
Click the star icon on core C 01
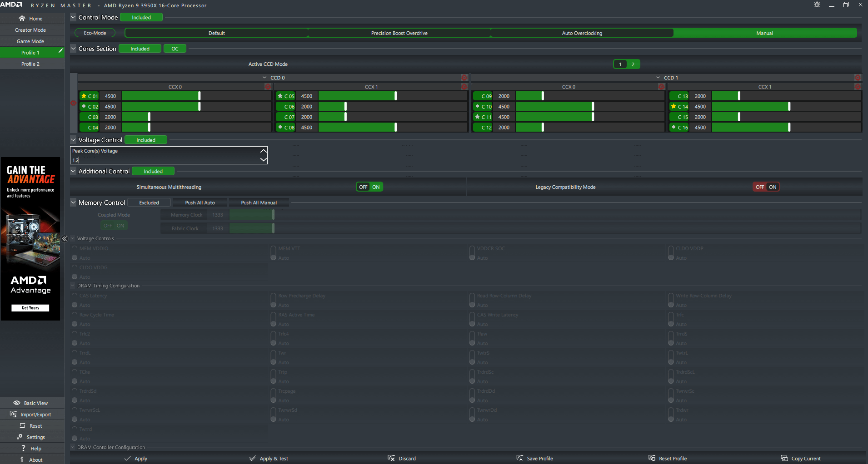84,96
